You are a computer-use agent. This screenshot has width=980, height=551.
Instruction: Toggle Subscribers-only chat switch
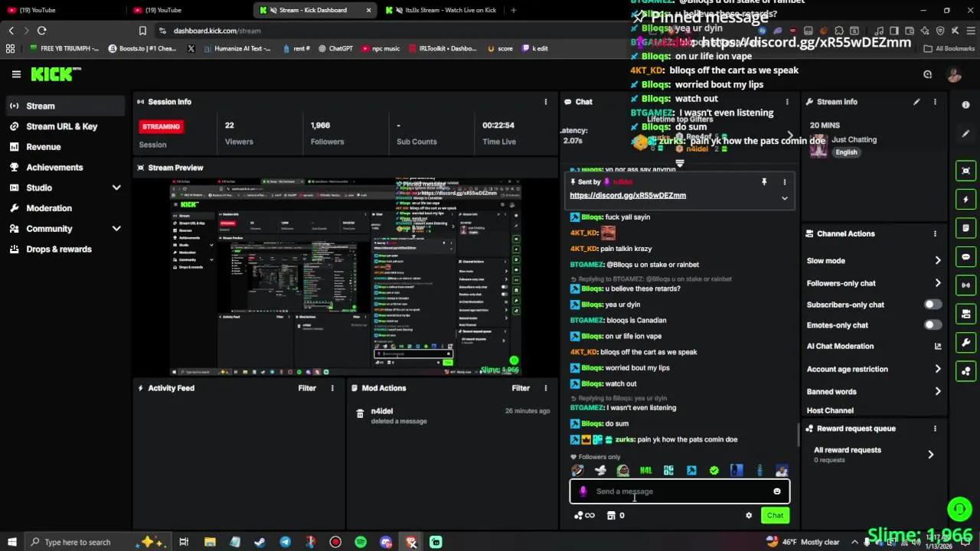tap(933, 305)
